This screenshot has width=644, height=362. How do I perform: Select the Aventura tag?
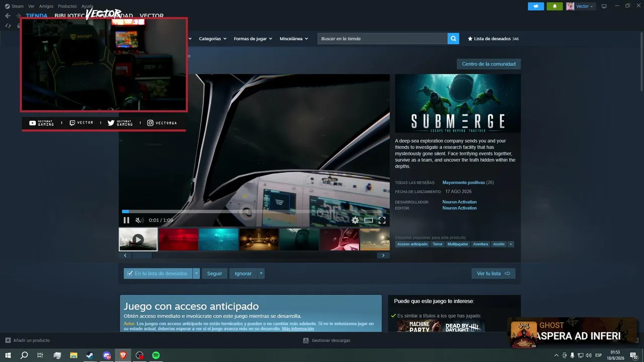480,244
